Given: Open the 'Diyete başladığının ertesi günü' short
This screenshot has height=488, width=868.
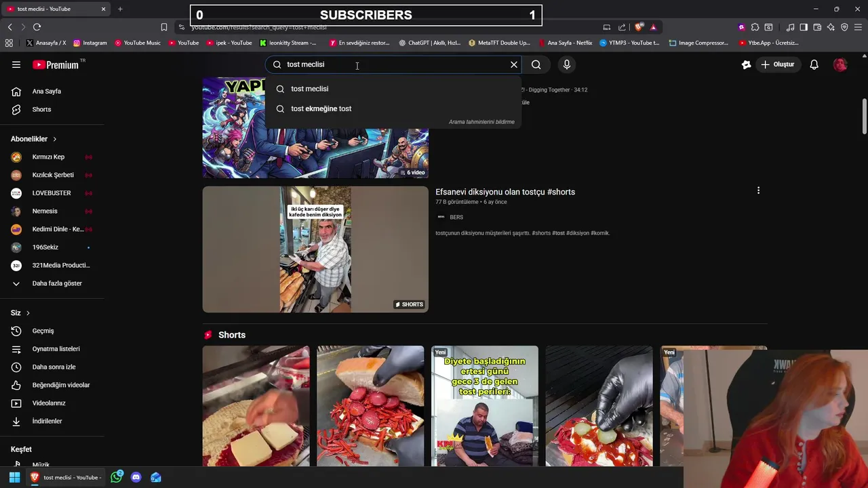Looking at the screenshot, I should (485, 406).
